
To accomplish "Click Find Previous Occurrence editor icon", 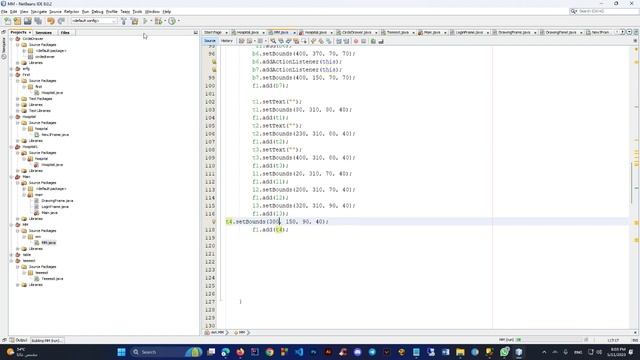I will pos(281,41).
